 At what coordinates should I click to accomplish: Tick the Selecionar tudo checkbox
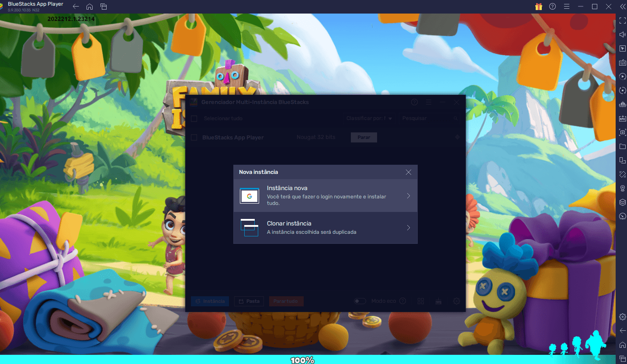194,118
